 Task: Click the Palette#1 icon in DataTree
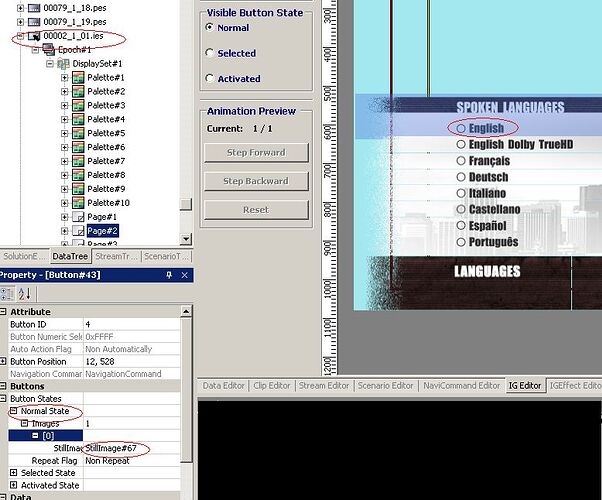pos(78,78)
